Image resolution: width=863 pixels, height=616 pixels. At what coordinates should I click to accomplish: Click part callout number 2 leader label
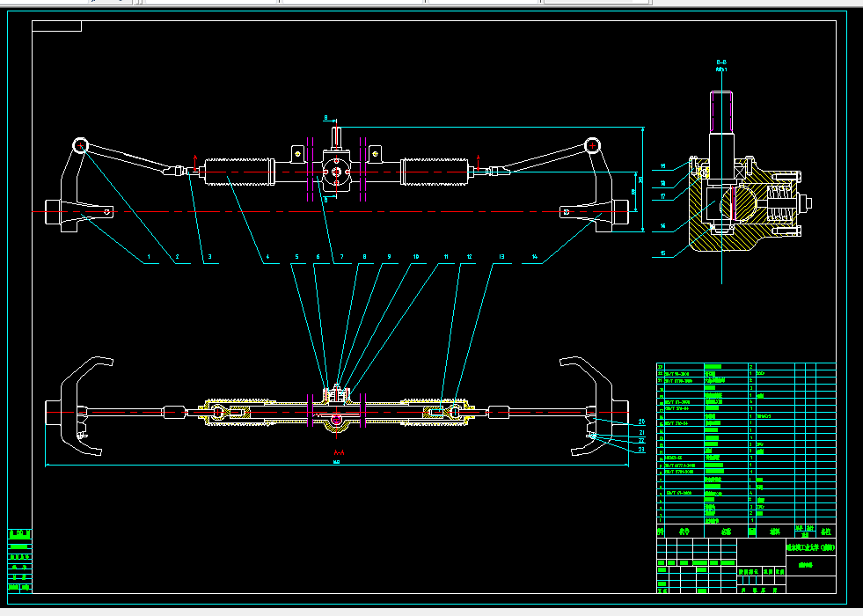click(177, 257)
